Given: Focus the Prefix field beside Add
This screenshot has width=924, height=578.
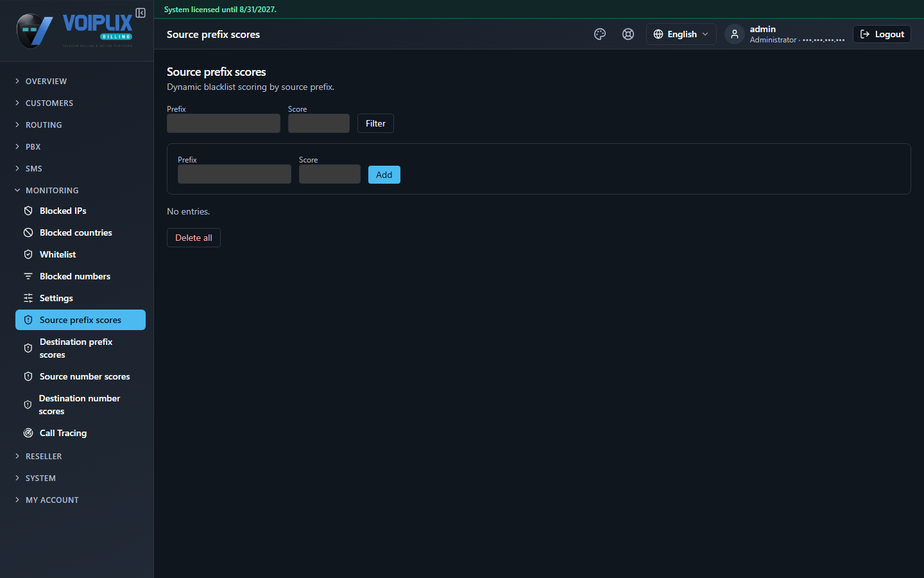Looking at the screenshot, I should click(x=234, y=174).
